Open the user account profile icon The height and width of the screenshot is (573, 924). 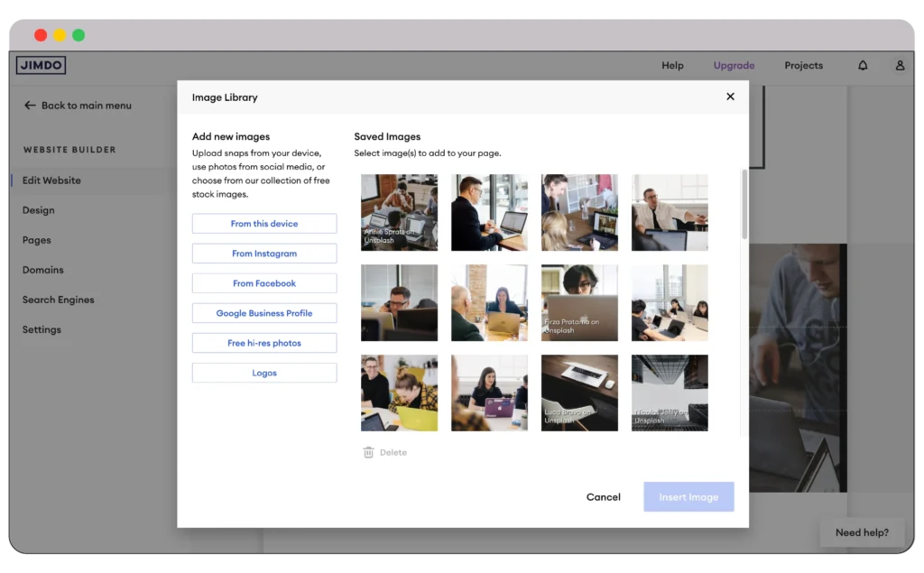900,66
